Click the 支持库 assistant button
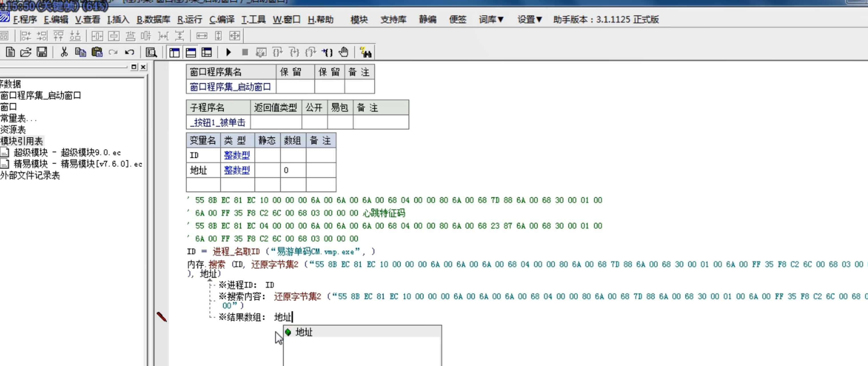868x366 pixels. tap(393, 20)
